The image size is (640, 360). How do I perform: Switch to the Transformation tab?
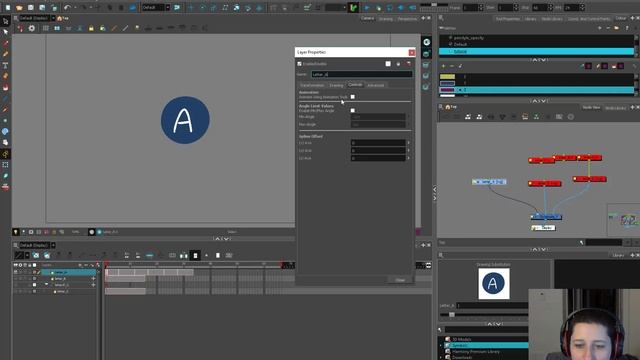pyautogui.click(x=312, y=85)
